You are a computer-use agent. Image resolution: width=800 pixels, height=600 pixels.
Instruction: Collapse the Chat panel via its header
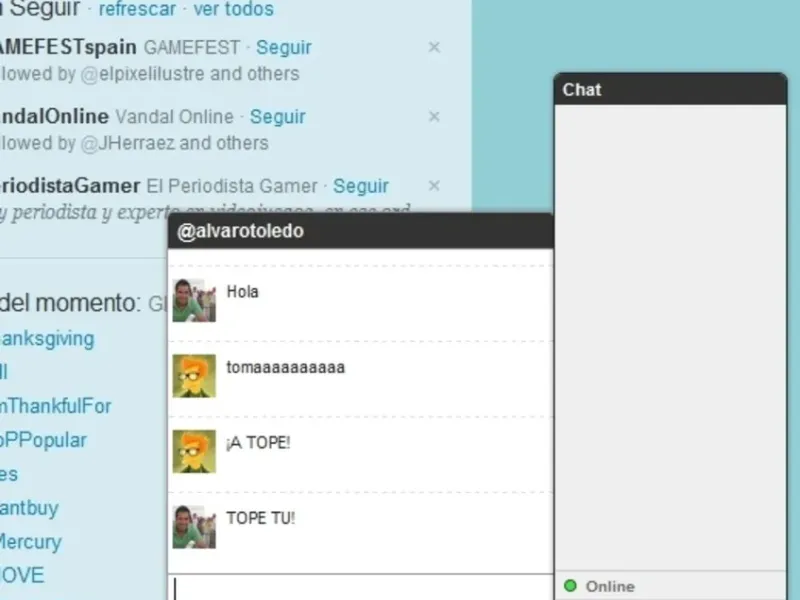[670, 89]
